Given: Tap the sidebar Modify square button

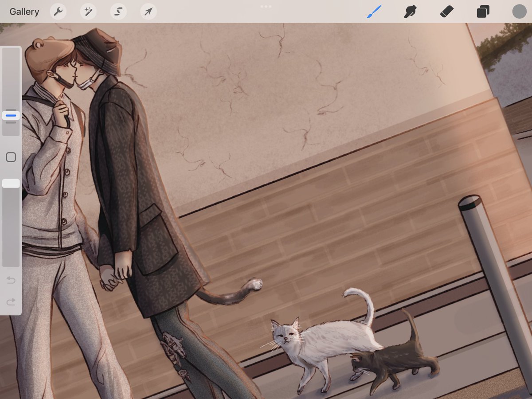Looking at the screenshot, I should [11, 157].
